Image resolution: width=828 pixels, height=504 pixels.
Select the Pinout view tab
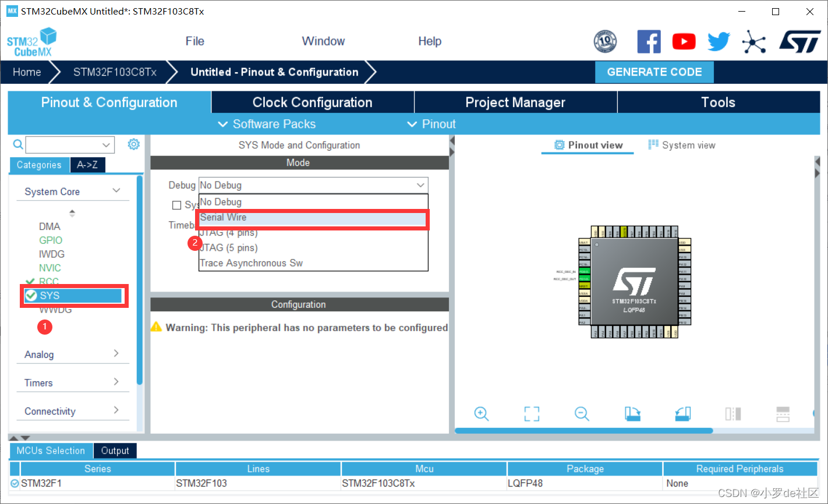(588, 145)
